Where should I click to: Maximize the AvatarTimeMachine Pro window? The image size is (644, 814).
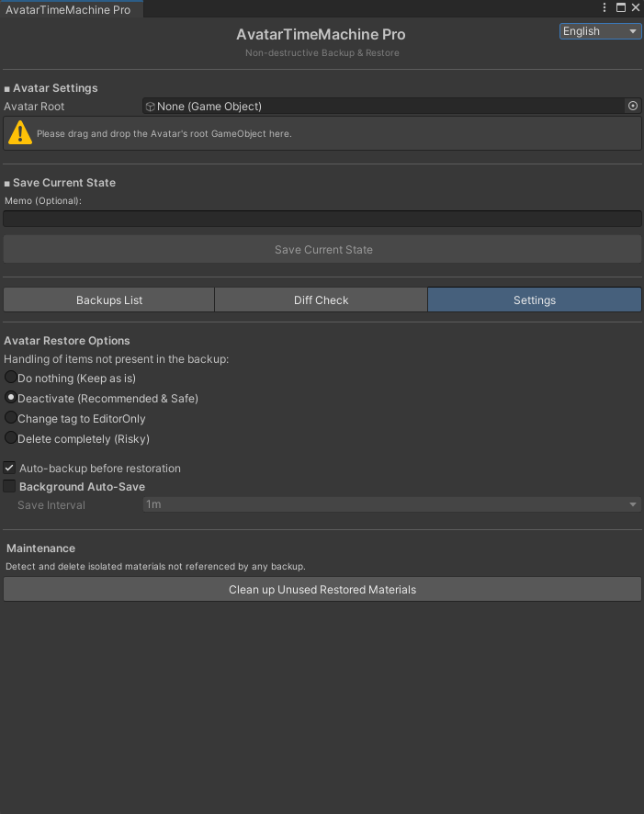621,7
